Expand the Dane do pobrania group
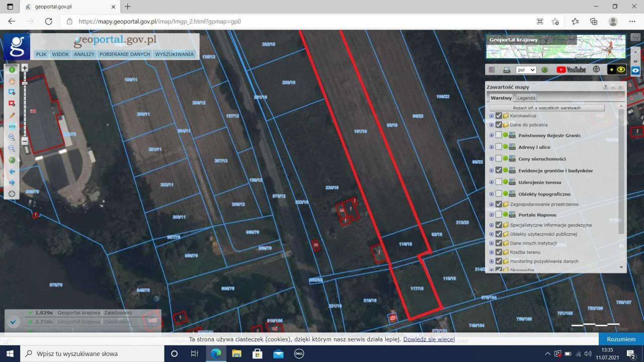Image resolution: width=644 pixels, height=362 pixels. point(492,125)
